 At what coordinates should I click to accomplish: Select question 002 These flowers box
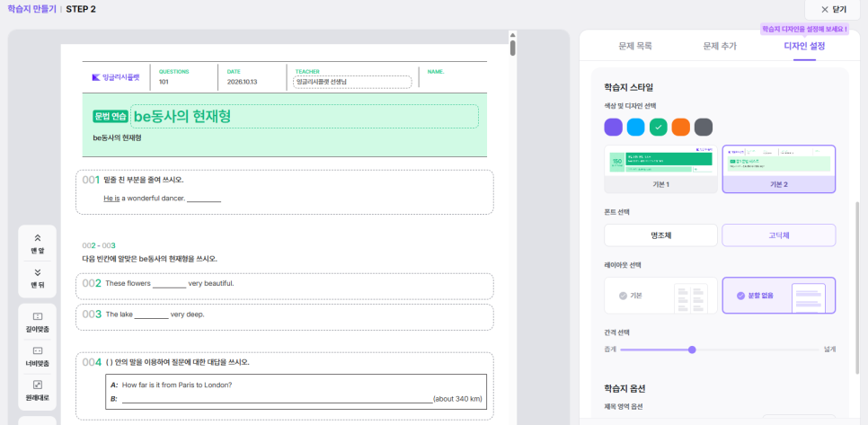(285, 286)
